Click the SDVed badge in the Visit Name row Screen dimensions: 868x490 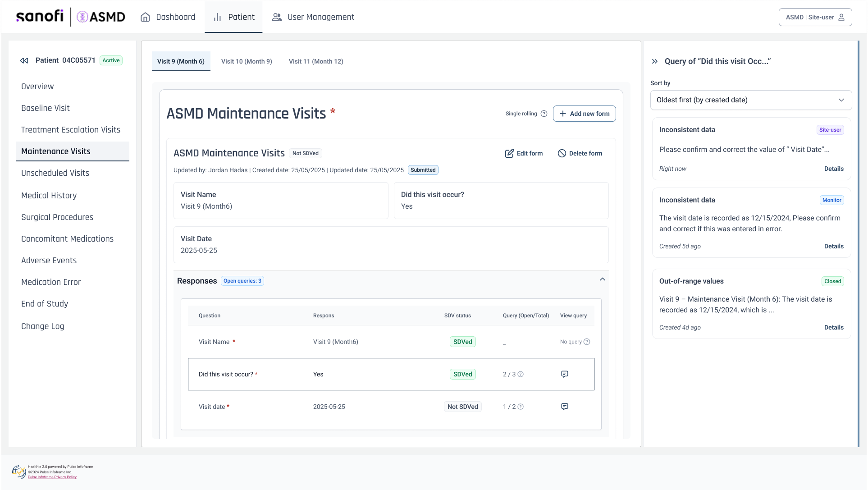462,342
